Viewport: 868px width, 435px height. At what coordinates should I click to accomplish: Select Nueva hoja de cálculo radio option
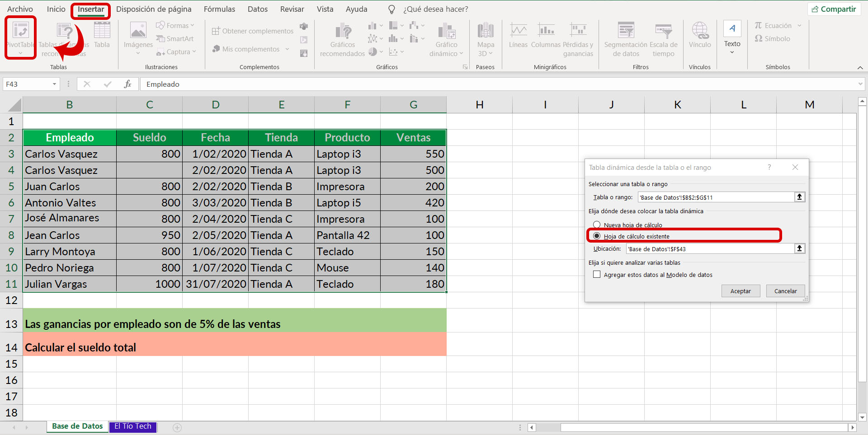click(x=597, y=225)
